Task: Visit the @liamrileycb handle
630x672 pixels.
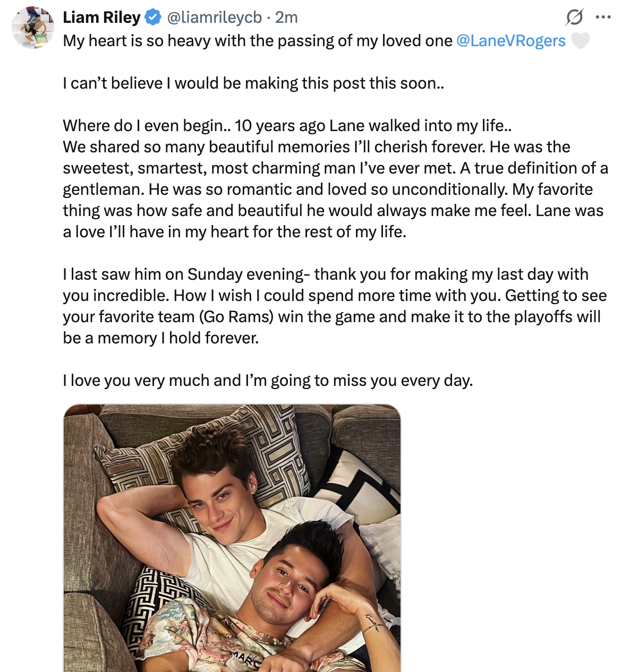Action: 215,18
